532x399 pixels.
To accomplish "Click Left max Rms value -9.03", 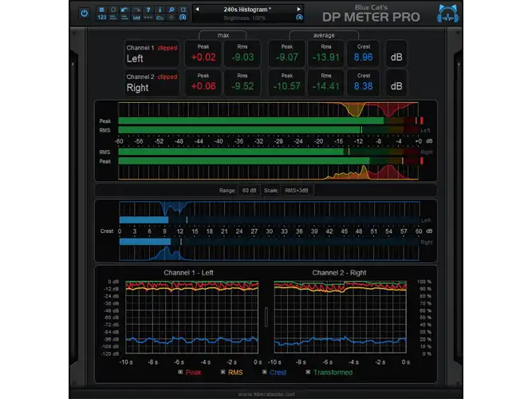I will coord(242,57).
